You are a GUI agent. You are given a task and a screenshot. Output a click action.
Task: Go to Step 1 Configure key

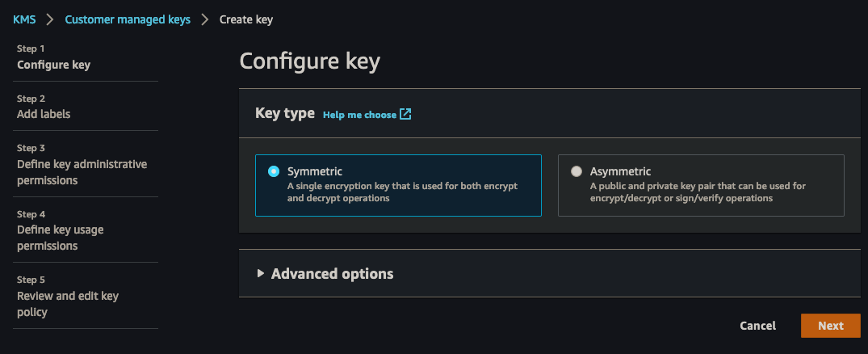[x=53, y=65]
